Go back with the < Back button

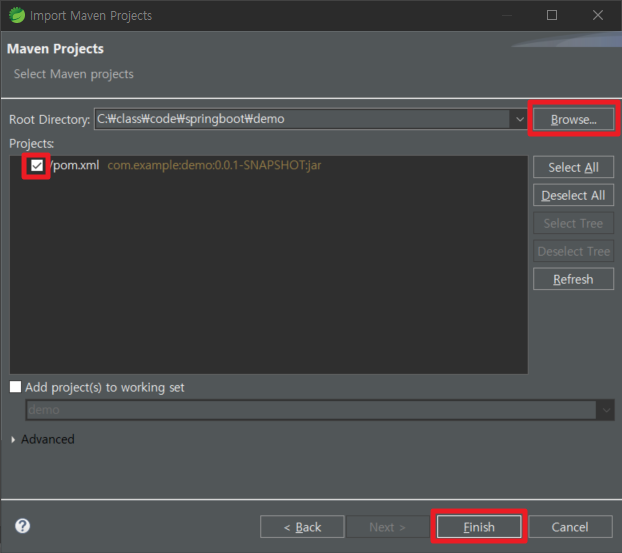302,527
